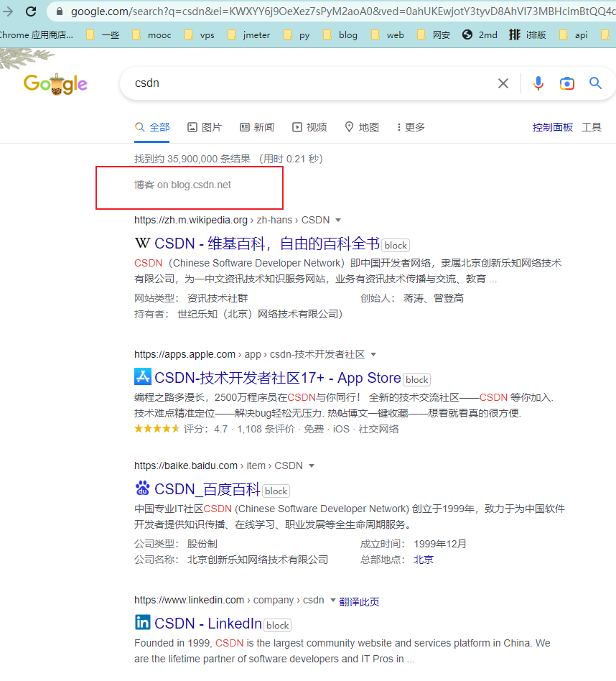Open the blog bookmark folder

coord(340,34)
